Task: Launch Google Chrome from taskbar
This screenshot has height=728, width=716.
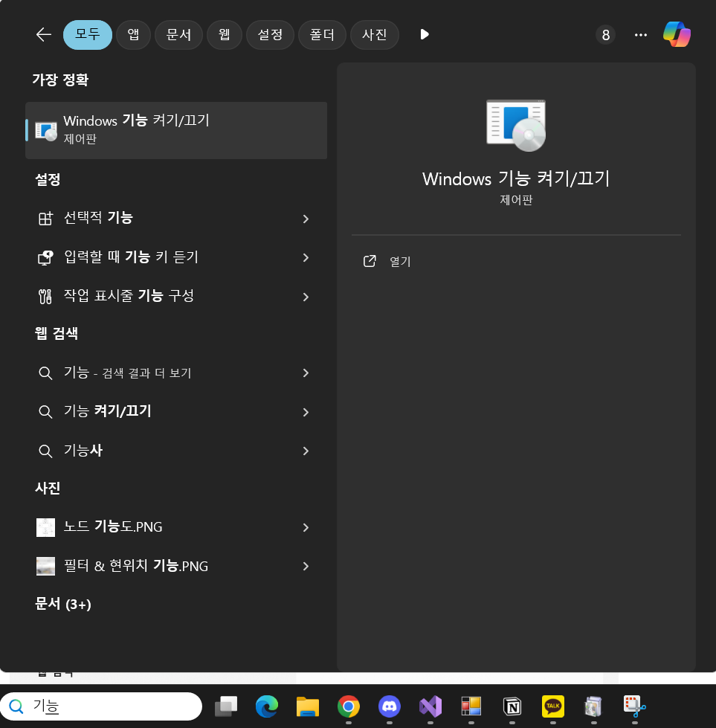Action: 348,706
